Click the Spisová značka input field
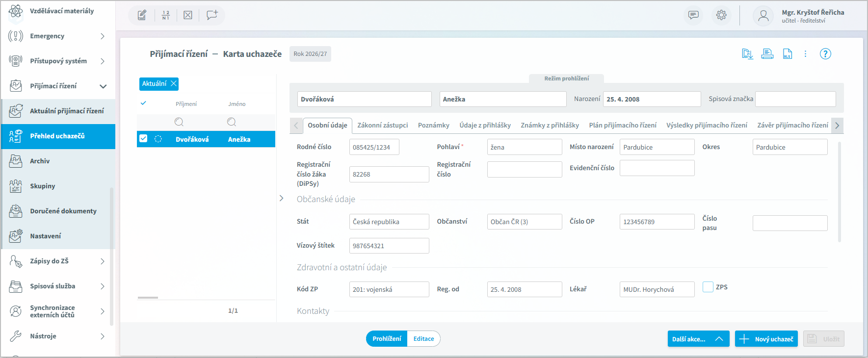This screenshot has width=868, height=358. (x=795, y=99)
